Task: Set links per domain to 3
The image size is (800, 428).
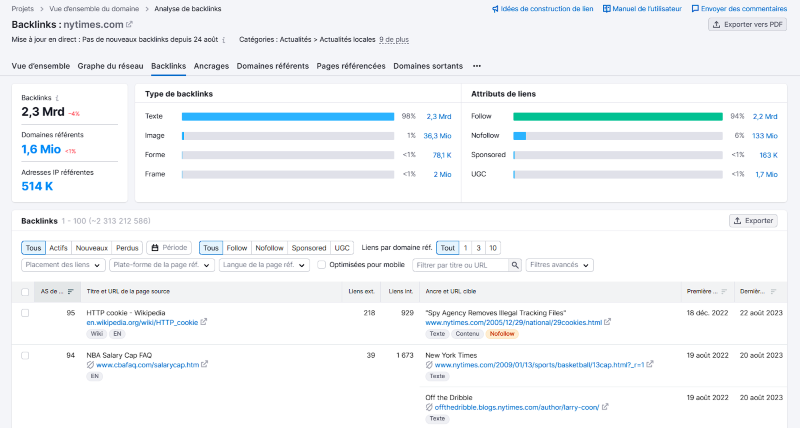Action: click(x=479, y=248)
